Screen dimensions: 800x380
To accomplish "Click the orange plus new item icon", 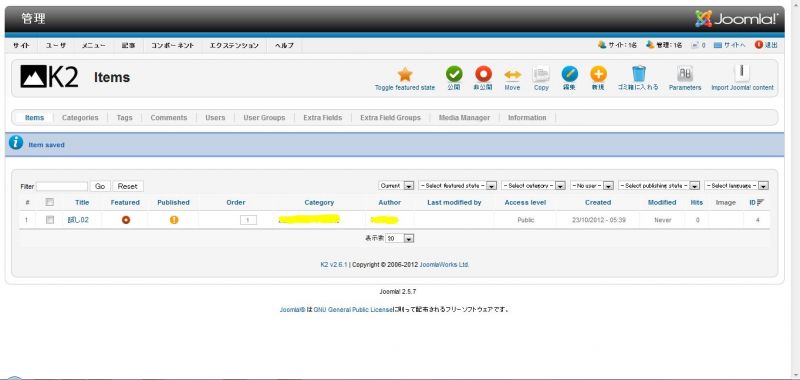I will point(598,74).
